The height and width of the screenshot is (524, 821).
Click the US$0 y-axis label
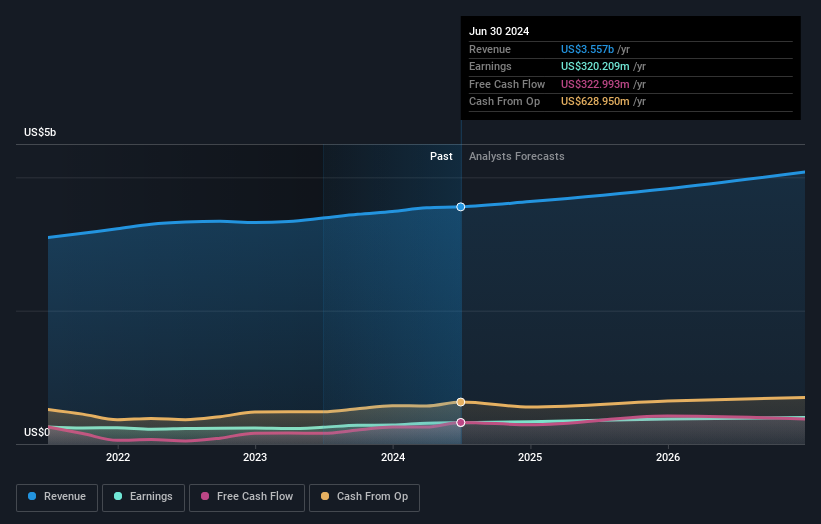point(37,432)
